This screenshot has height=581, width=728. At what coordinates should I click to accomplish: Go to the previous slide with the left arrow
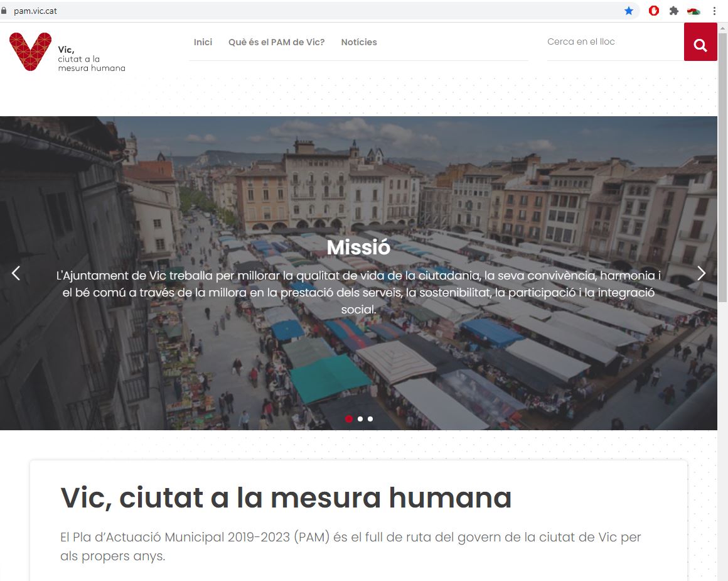click(x=16, y=273)
